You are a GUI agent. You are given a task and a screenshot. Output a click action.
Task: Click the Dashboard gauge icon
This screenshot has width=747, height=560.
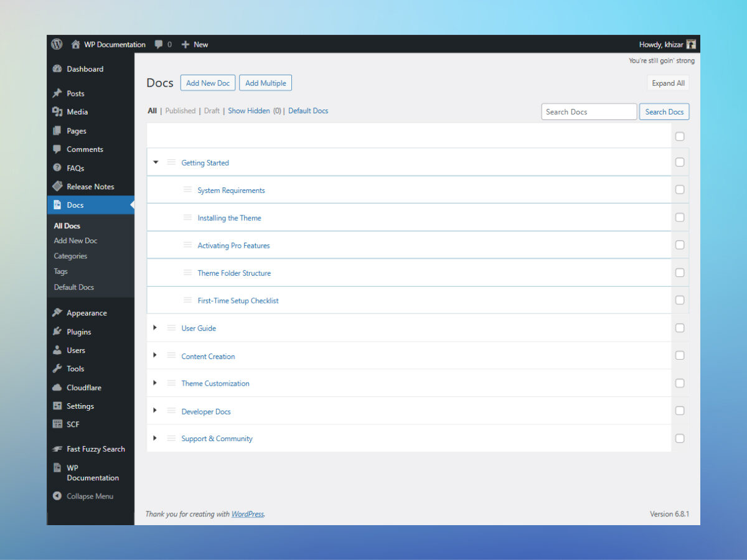pos(57,69)
